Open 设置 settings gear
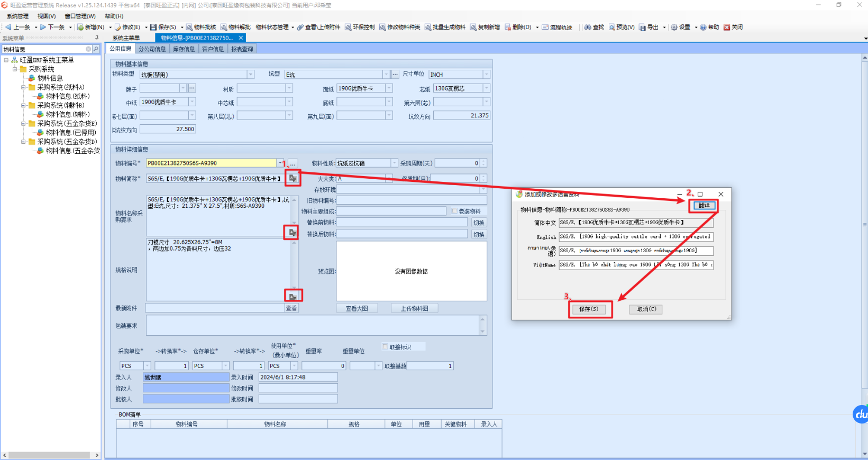Viewport: 868px width, 460px height. (x=681, y=27)
